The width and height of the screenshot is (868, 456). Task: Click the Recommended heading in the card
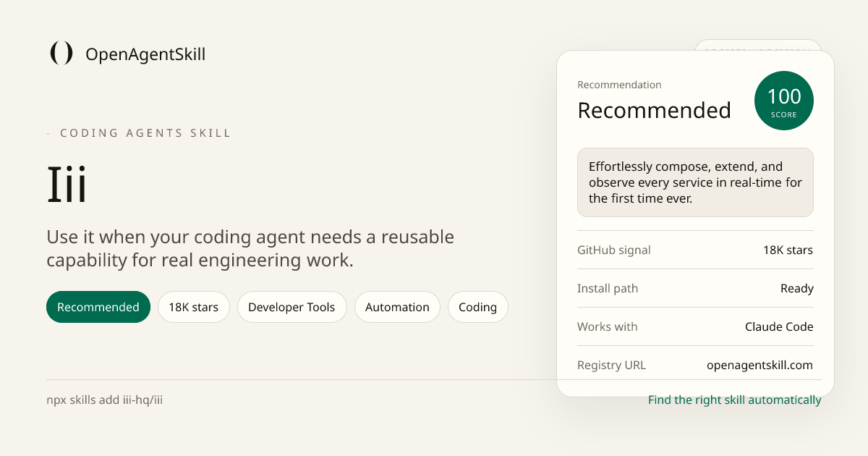click(x=654, y=110)
